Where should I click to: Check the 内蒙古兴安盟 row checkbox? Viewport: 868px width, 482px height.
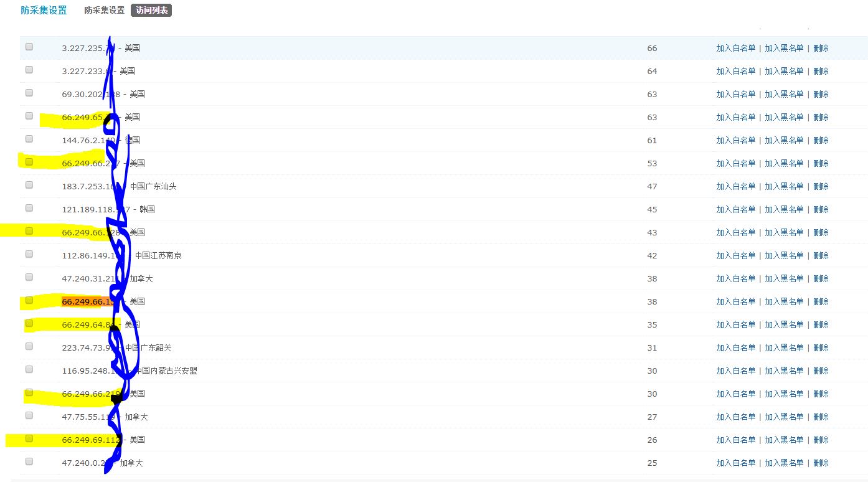click(29, 369)
